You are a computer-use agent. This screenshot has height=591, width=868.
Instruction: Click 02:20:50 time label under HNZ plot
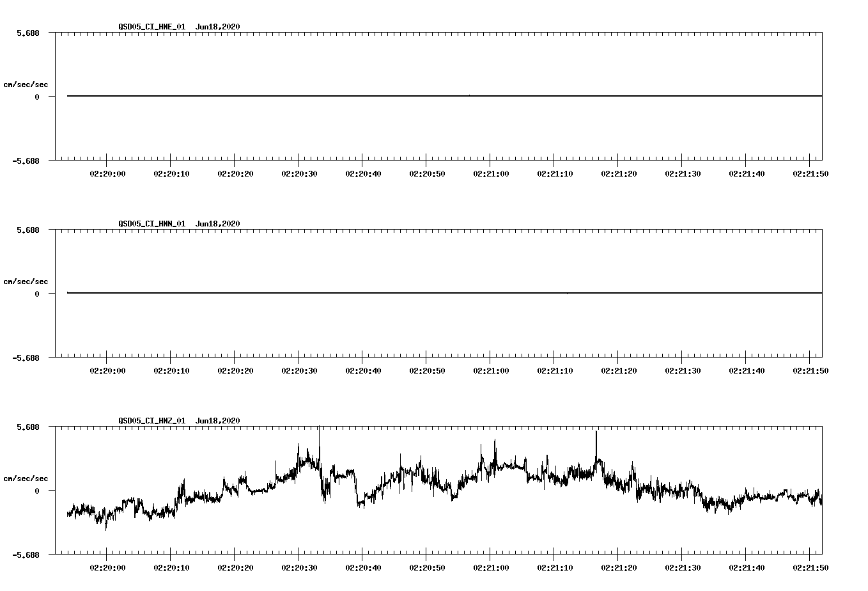pos(427,568)
